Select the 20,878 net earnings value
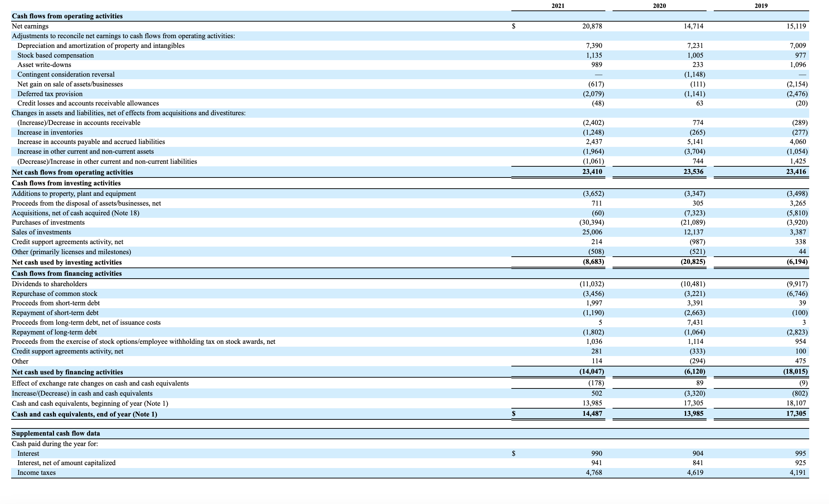The image size is (829, 504). 592,26
